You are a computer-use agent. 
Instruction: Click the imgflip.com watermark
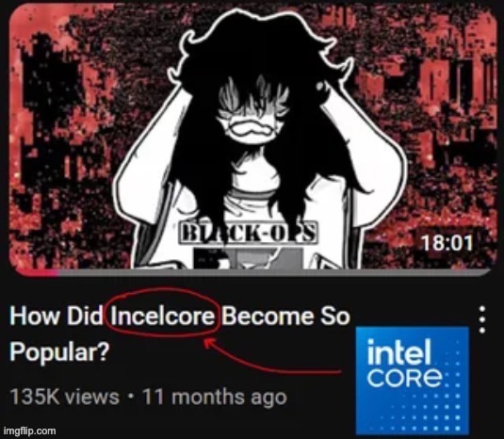(x=29, y=431)
